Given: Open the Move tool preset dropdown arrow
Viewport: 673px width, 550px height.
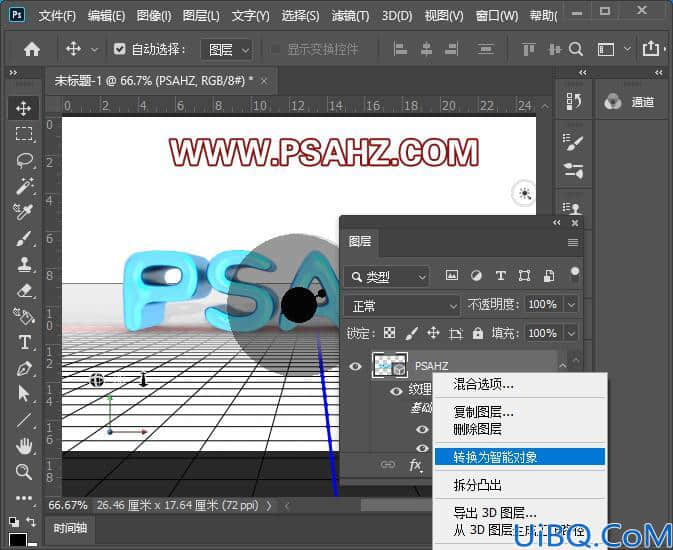Looking at the screenshot, I should point(94,50).
